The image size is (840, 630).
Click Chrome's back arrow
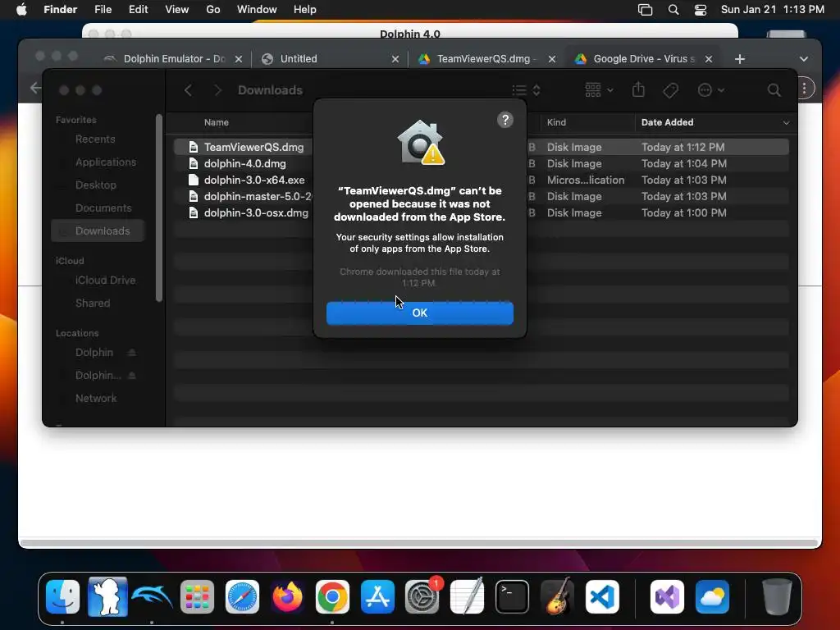click(x=35, y=88)
